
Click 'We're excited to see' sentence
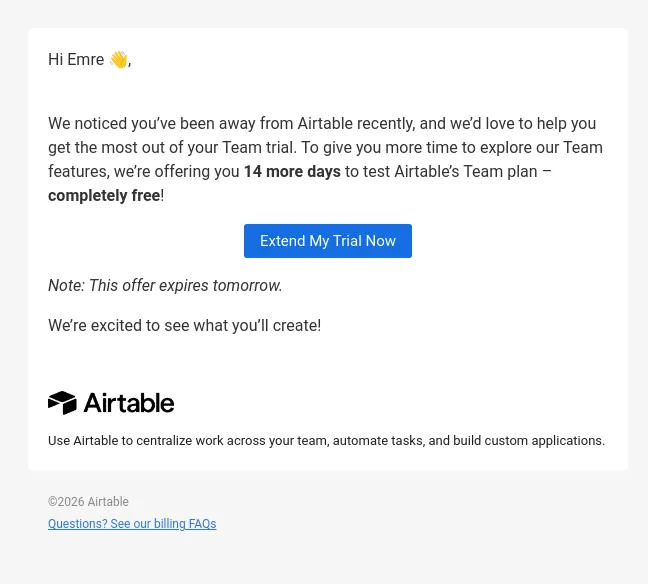(x=184, y=326)
